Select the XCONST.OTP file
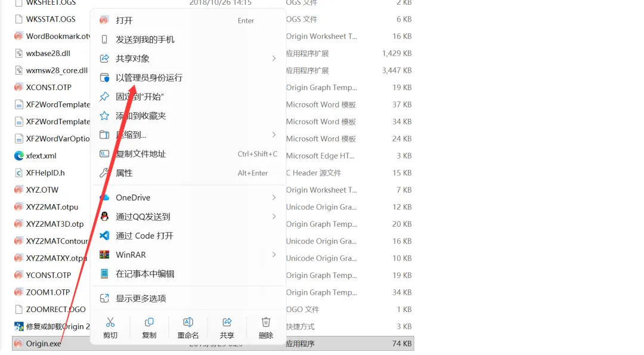 tap(48, 88)
